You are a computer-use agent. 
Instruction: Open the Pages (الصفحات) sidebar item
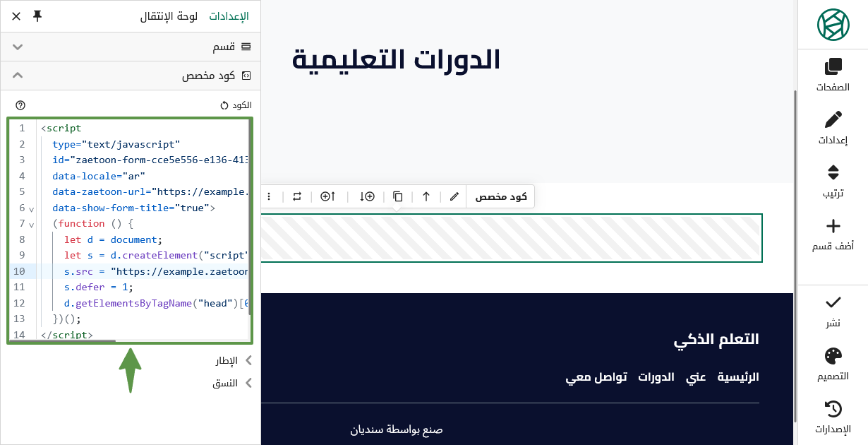tap(833, 76)
